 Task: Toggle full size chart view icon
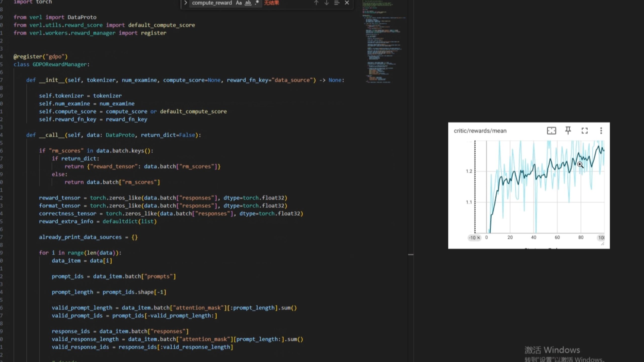584,131
